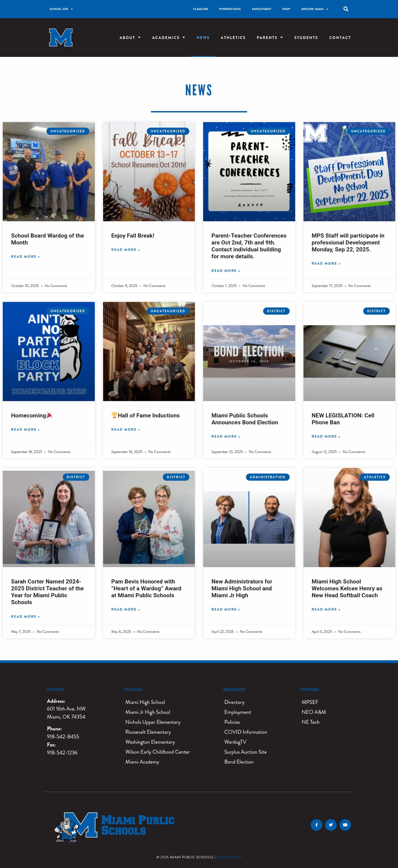The height and width of the screenshot is (868, 398).
Task: Expand the Explore Miami dropdown
Action: [315, 9]
